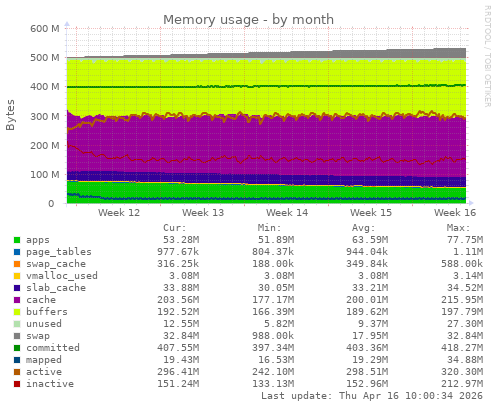
Task: Click the '300 M' y-axis label
Action: tap(45, 117)
